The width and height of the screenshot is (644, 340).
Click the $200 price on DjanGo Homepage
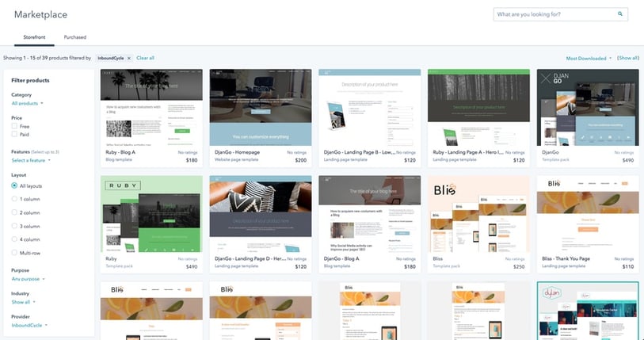point(301,160)
